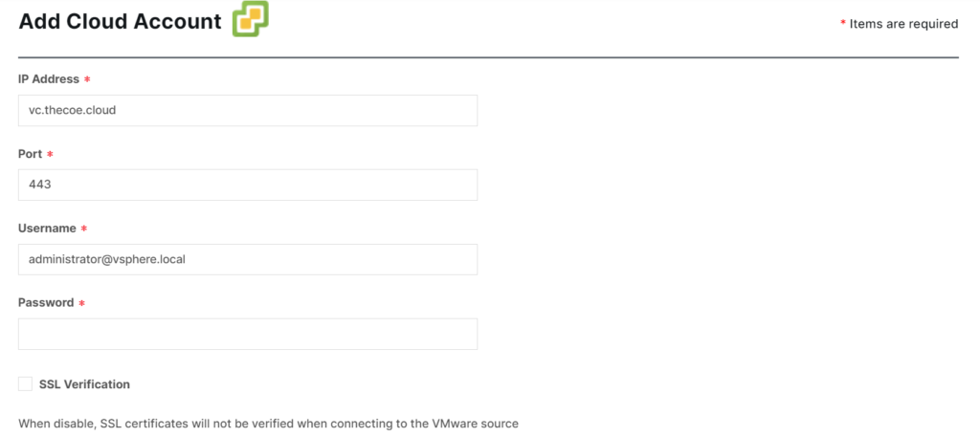
Task: Click the red asterisk beside Port
Action: pyautogui.click(x=50, y=154)
